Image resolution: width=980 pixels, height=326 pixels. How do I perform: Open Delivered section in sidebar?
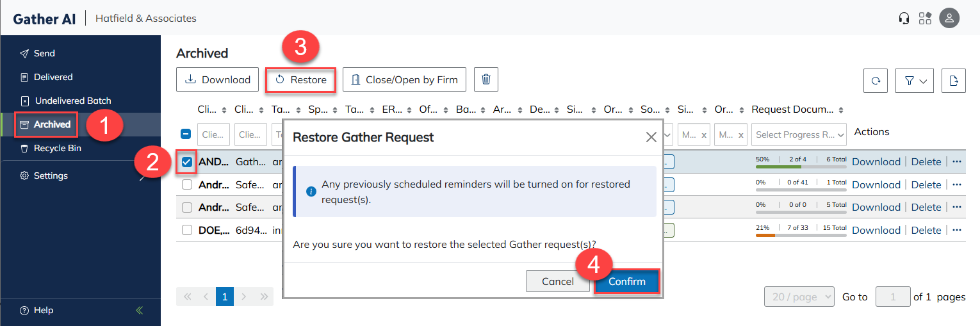tap(53, 77)
